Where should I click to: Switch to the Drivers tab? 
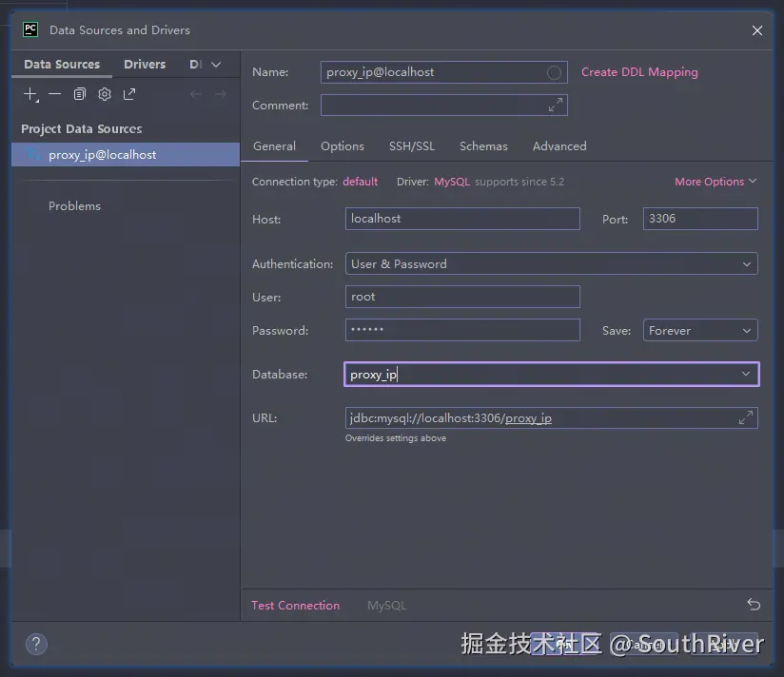(x=145, y=65)
